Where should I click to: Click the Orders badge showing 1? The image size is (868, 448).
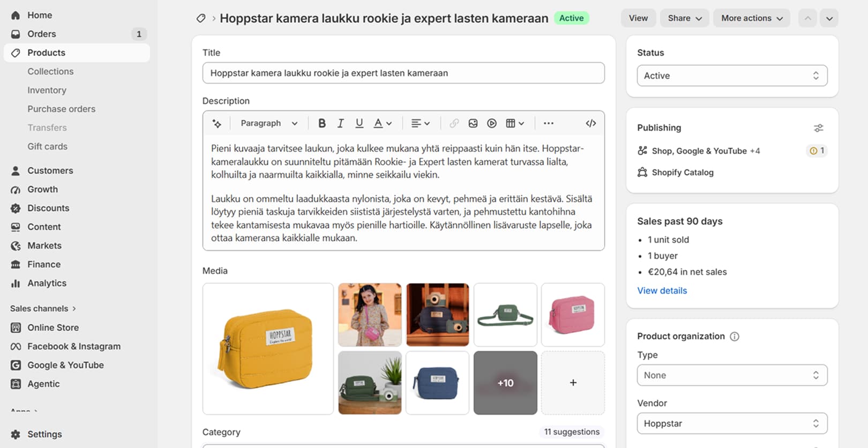[x=139, y=34]
